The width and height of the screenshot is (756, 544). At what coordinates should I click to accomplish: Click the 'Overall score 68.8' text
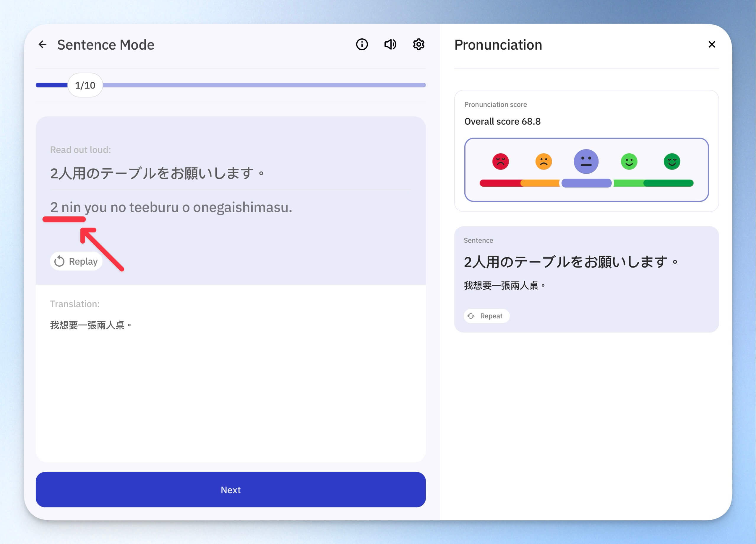(x=502, y=121)
